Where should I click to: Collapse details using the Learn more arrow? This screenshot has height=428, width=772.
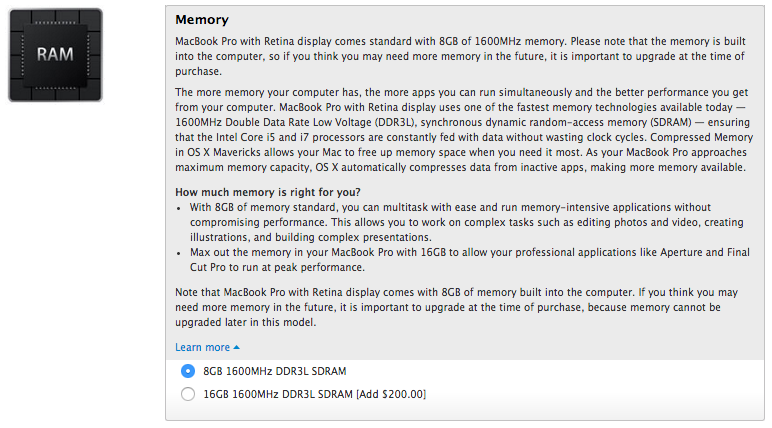[237, 347]
